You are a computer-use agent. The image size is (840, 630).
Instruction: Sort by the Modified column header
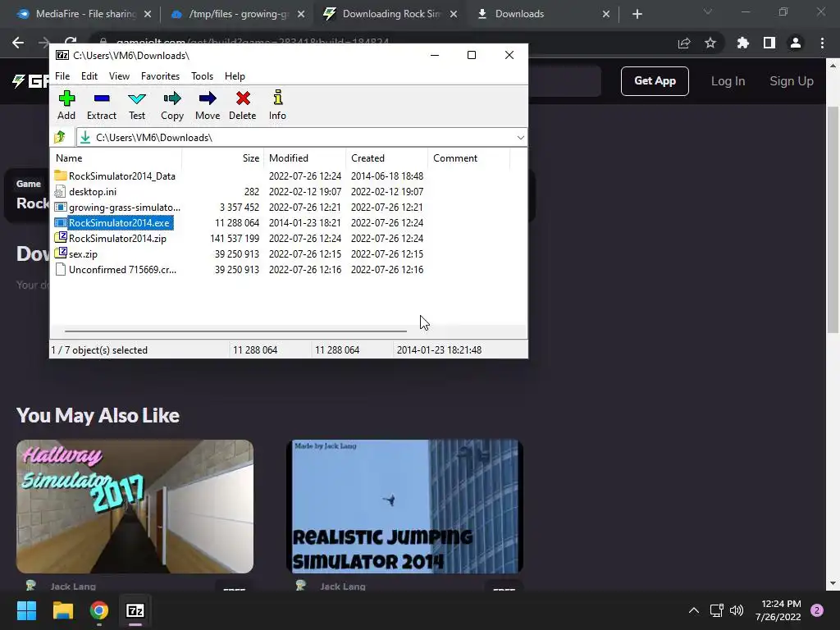pyautogui.click(x=304, y=158)
